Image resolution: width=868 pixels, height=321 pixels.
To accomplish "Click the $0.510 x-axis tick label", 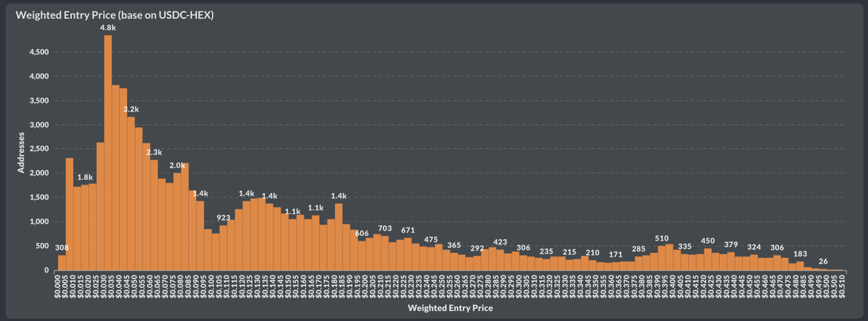I will tap(843, 286).
